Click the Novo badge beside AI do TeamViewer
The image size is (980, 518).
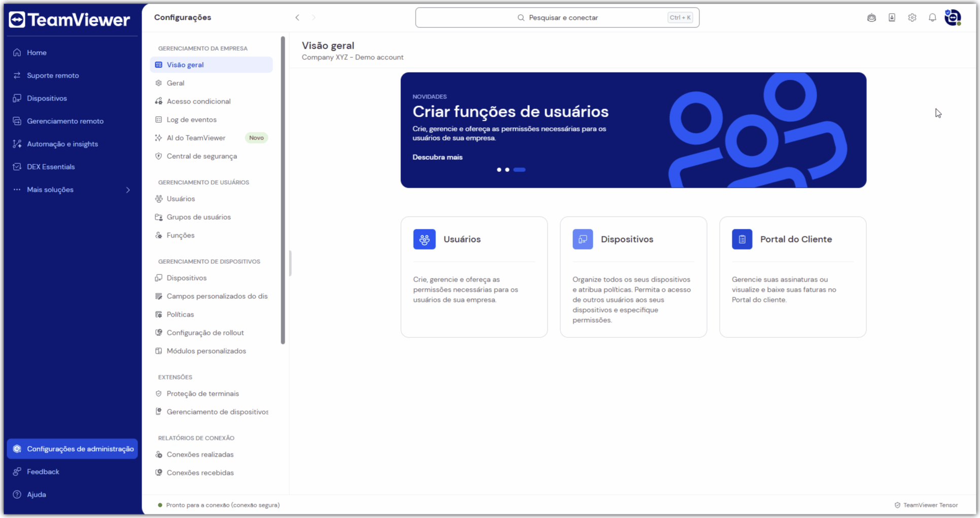pos(256,137)
